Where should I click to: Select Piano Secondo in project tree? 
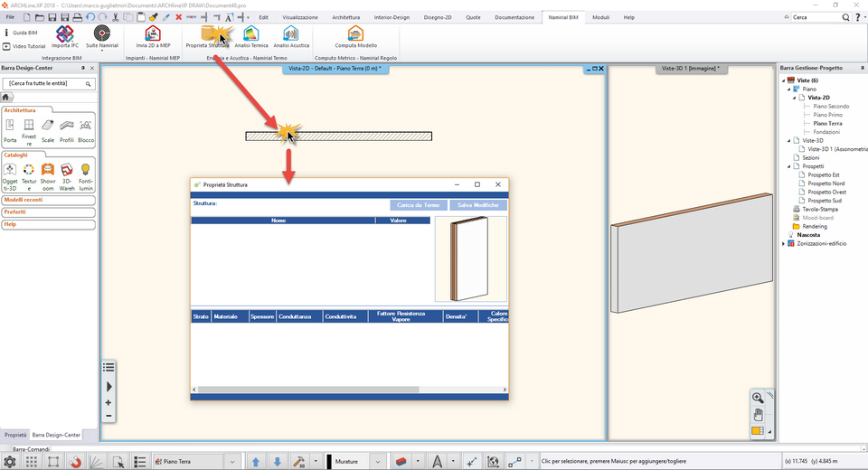(831, 107)
